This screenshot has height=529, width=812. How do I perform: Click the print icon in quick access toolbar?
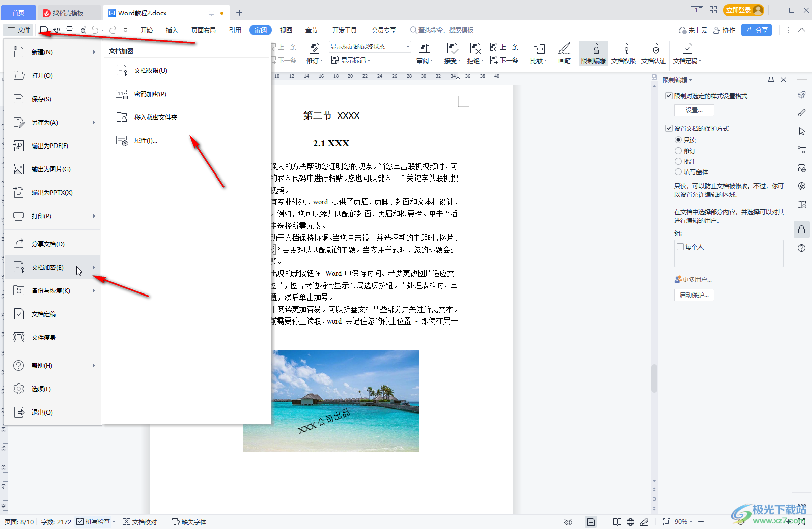(70, 30)
